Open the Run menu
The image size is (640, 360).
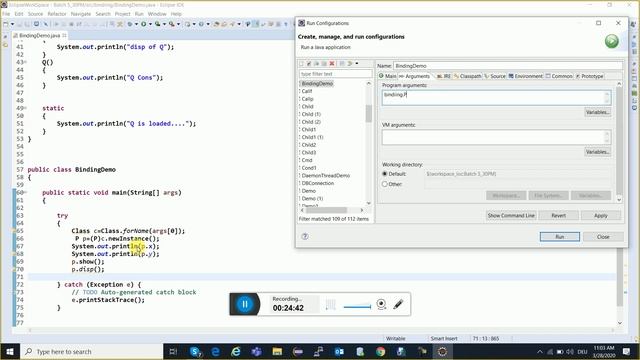[x=139, y=14]
